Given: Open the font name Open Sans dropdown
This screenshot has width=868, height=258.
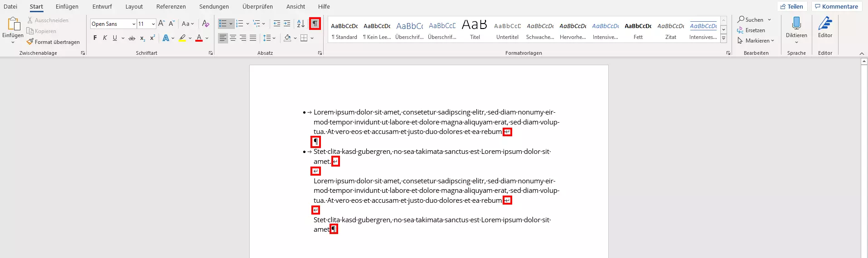Looking at the screenshot, I should tap(134, 24).
